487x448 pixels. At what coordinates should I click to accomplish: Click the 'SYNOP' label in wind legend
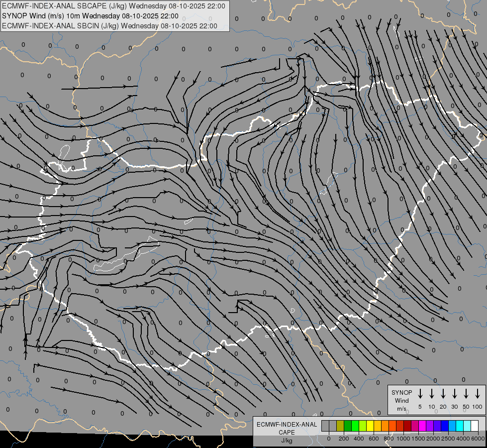point(401,392)
